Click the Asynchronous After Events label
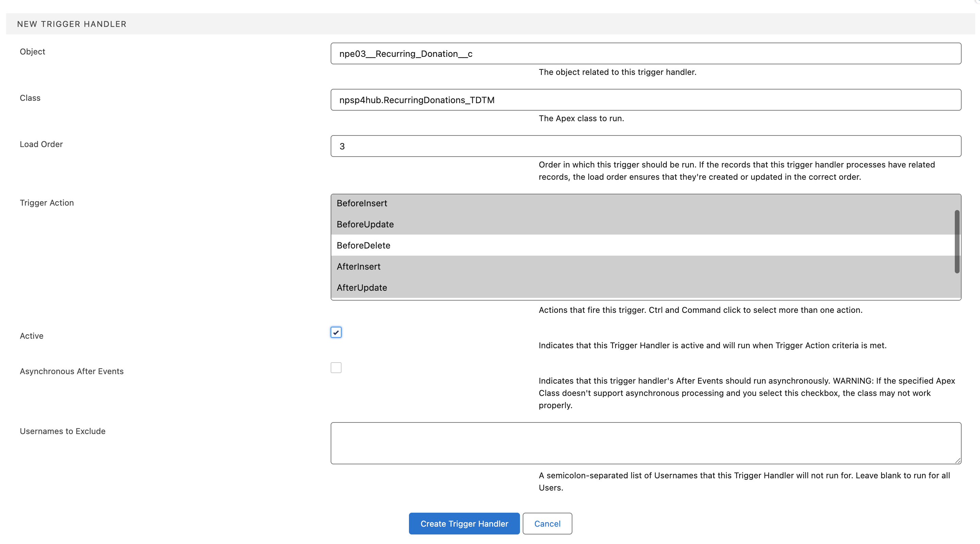Image resolution: width=980 pixels, height=544 pixels. point(72,371)
